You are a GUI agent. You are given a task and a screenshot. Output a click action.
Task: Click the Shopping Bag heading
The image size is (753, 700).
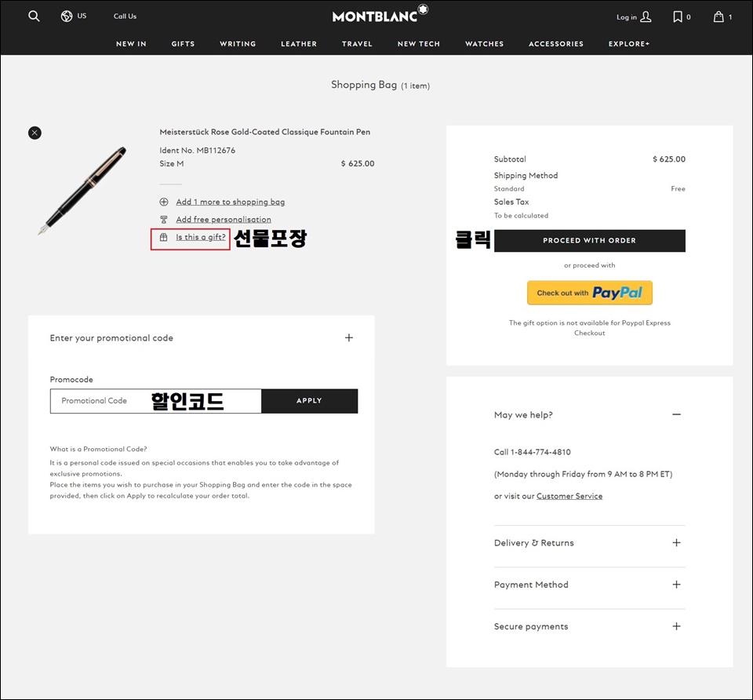coord(364,85)
